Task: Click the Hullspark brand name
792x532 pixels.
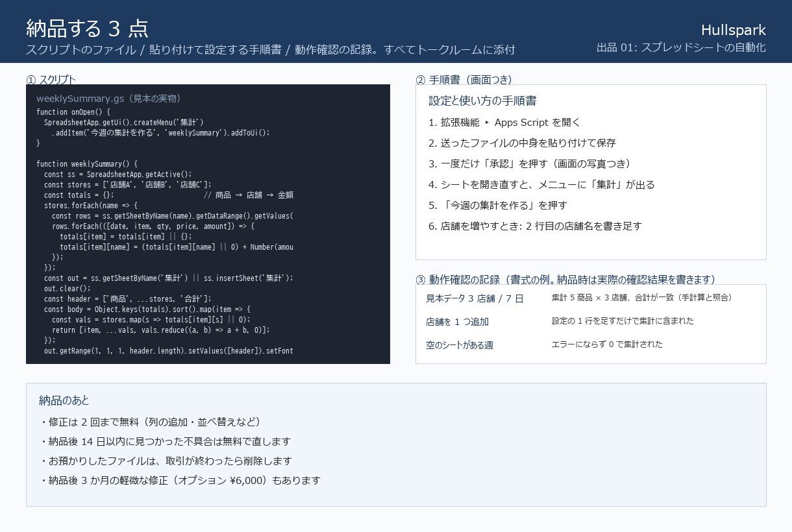Action: [734, 30]
